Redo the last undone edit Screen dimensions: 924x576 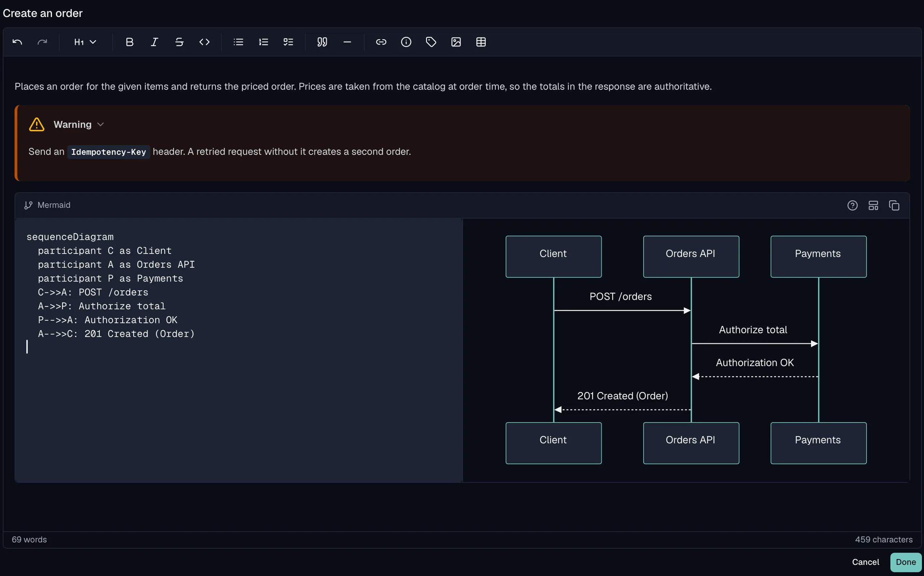coord(42,42)
